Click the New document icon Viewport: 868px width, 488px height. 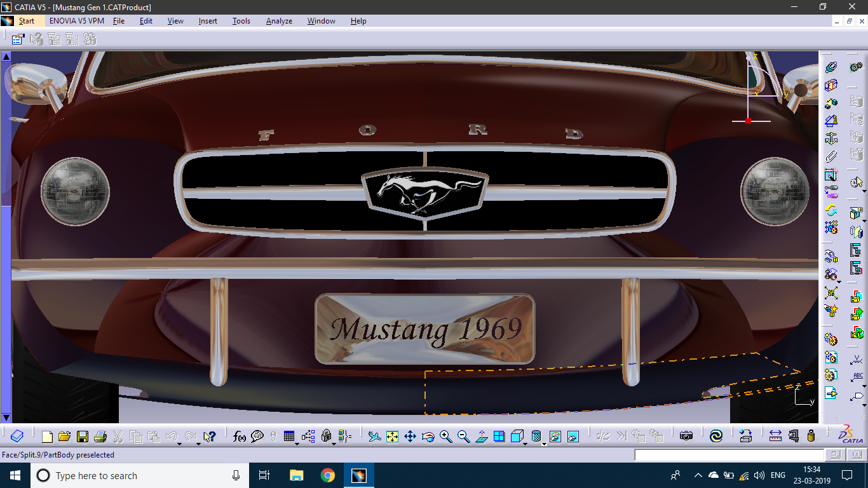[x=47, y=437]
